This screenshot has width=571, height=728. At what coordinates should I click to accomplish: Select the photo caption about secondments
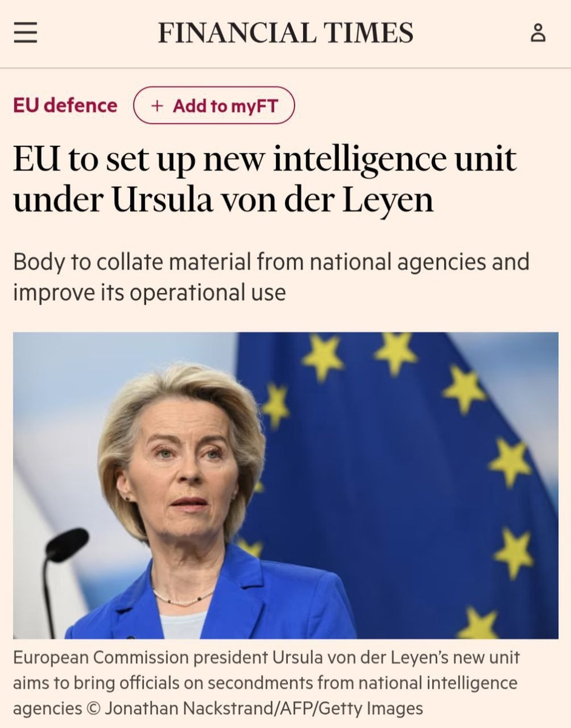[x=266, y=682]
